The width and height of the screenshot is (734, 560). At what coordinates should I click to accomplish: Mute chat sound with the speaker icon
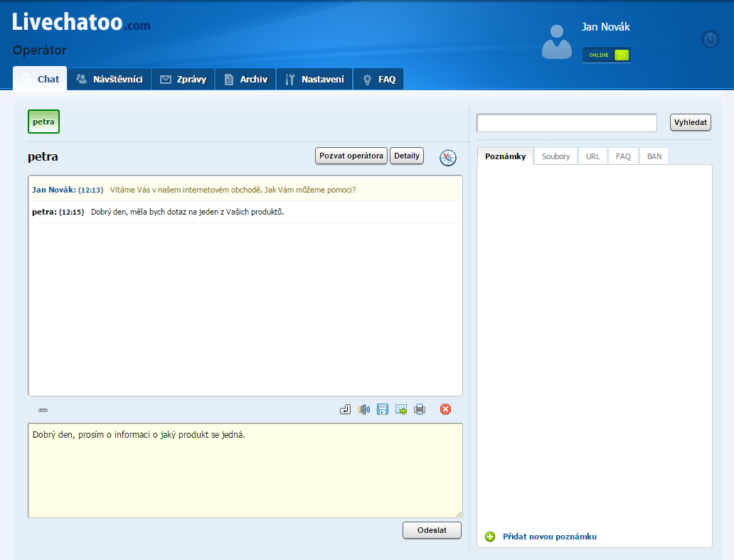[364, 409]
